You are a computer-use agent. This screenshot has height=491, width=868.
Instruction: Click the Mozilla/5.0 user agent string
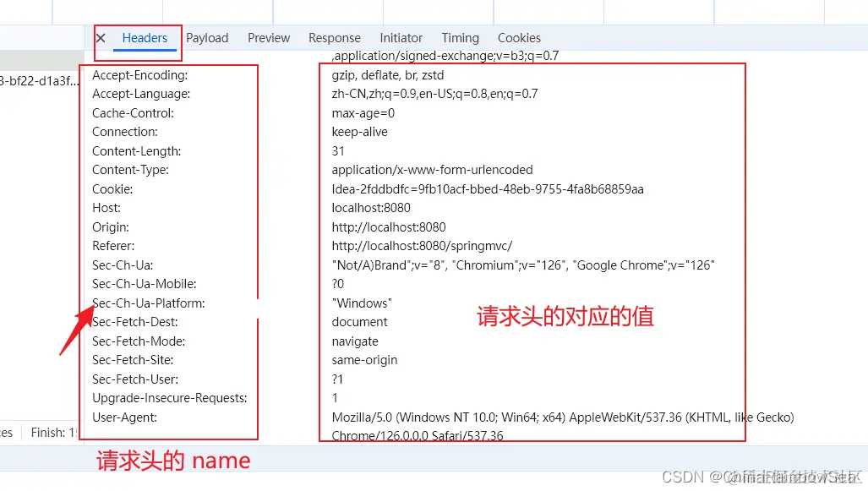coord(563,427)
